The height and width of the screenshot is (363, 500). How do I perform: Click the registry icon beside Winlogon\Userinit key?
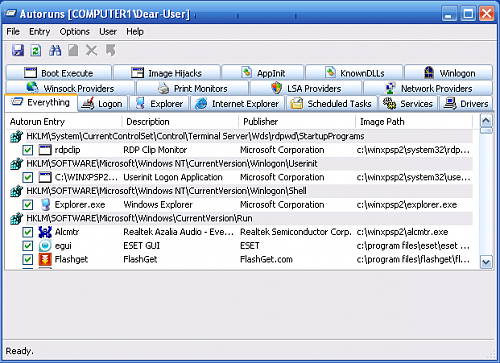[x=16, y=164]
